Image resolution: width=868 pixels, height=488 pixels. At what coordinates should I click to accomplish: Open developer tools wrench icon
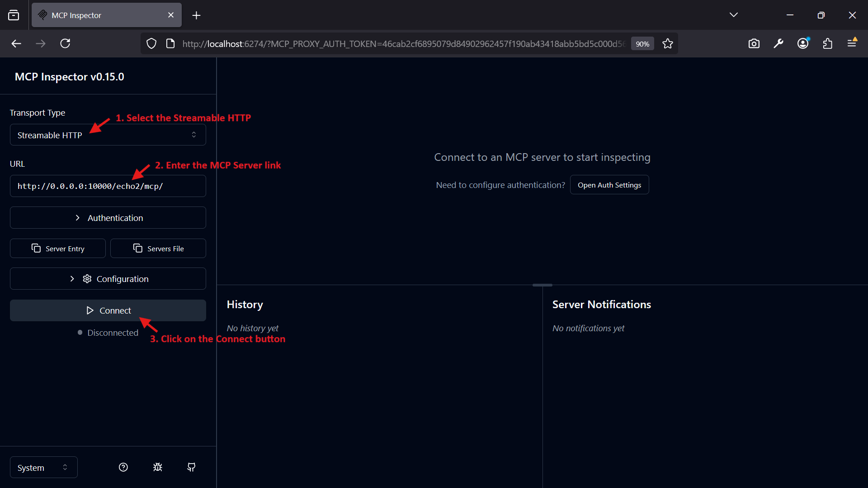point(778,43)
